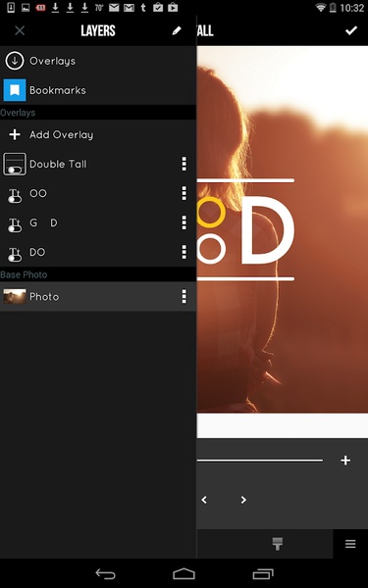This screenshot has width=368, height=588.
Task: Click the slider plus button
Action: coord(345,461)
